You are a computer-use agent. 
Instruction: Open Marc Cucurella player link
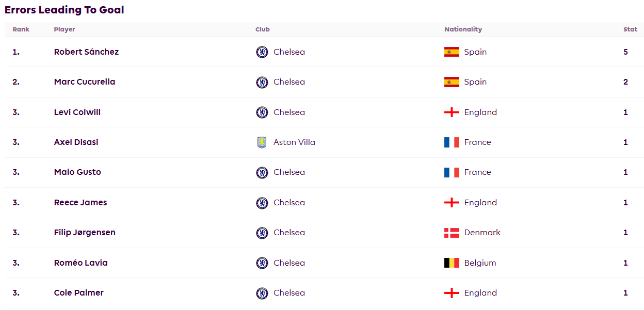click(x=85, y=82)
